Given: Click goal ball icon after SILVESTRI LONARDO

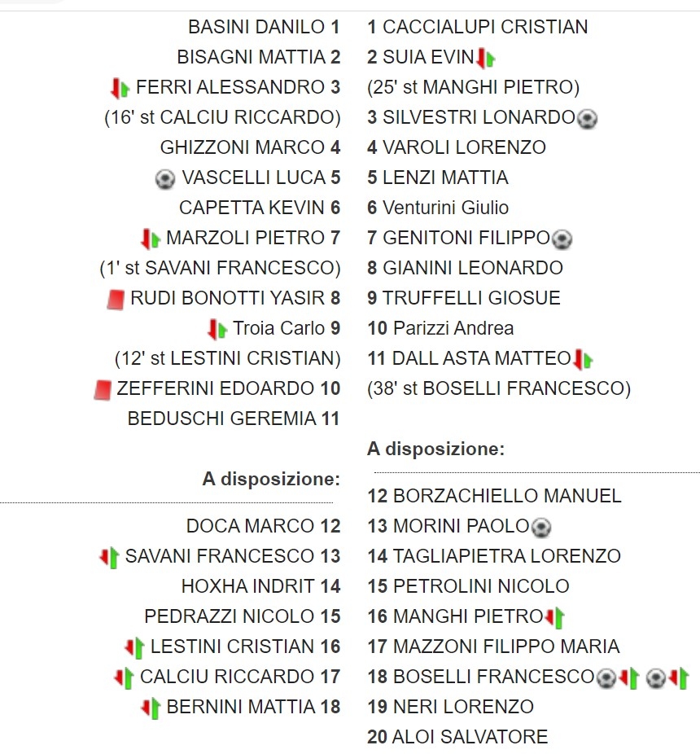Looking at the screenshot, I should point(587,119).
